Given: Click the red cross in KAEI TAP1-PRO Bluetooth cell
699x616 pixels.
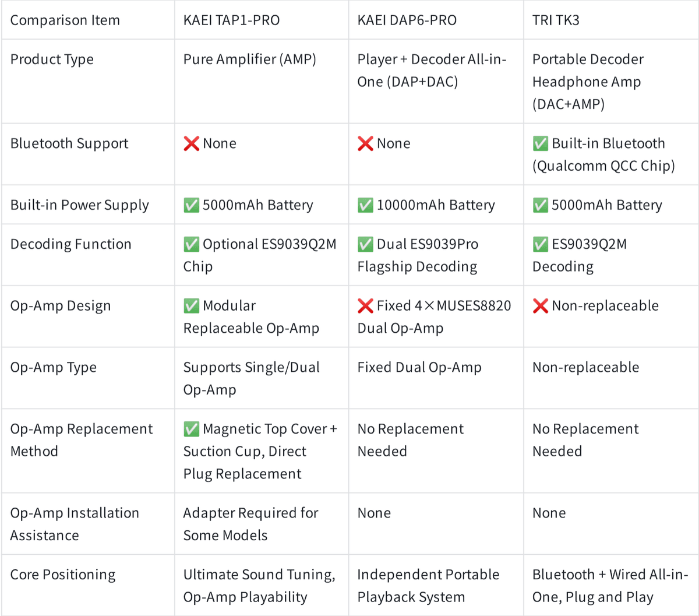Looking at the screenshot, I should (191, 143).
